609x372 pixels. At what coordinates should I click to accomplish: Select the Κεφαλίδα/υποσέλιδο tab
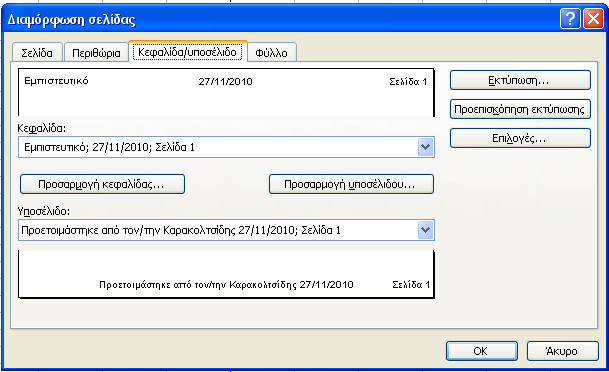188,52
